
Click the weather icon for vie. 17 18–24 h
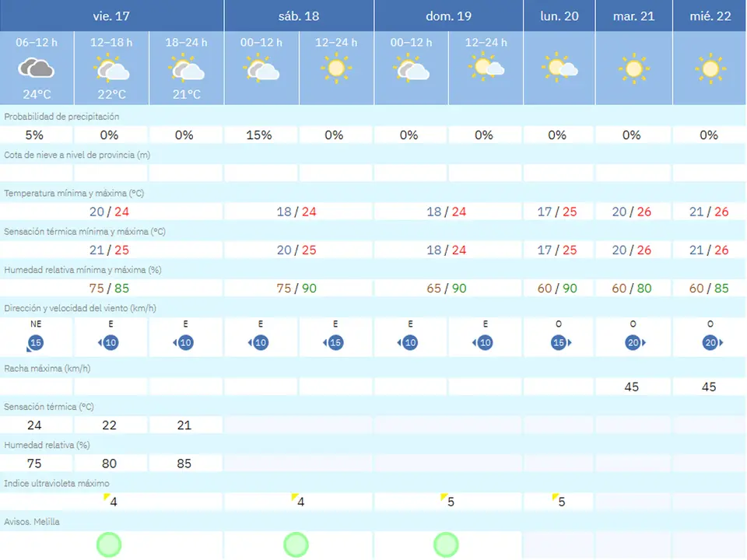186,67
